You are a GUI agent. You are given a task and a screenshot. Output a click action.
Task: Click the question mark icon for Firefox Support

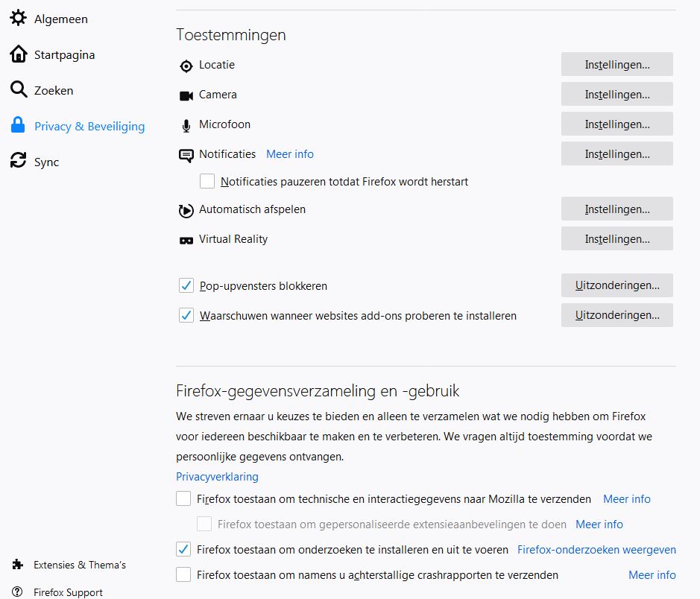point(18,593)
